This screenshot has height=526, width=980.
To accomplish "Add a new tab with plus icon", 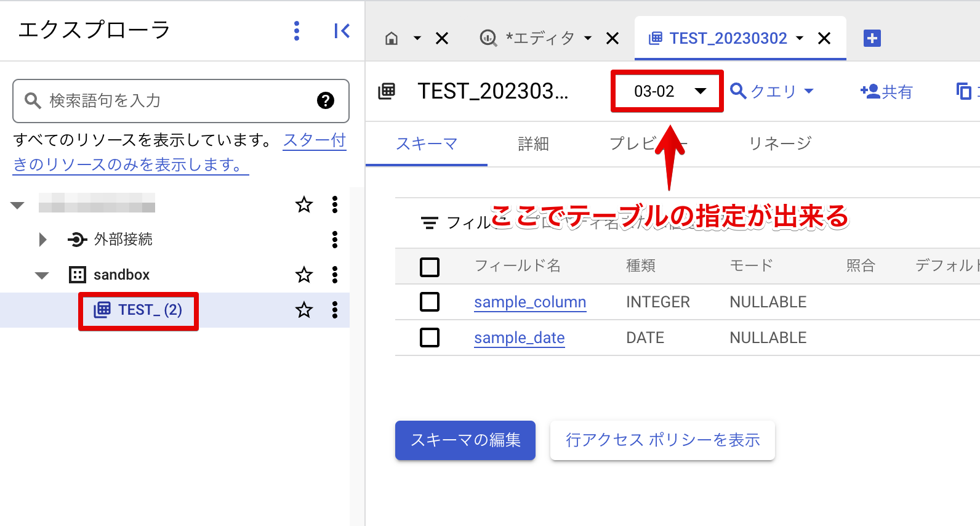I will [872, 38].
